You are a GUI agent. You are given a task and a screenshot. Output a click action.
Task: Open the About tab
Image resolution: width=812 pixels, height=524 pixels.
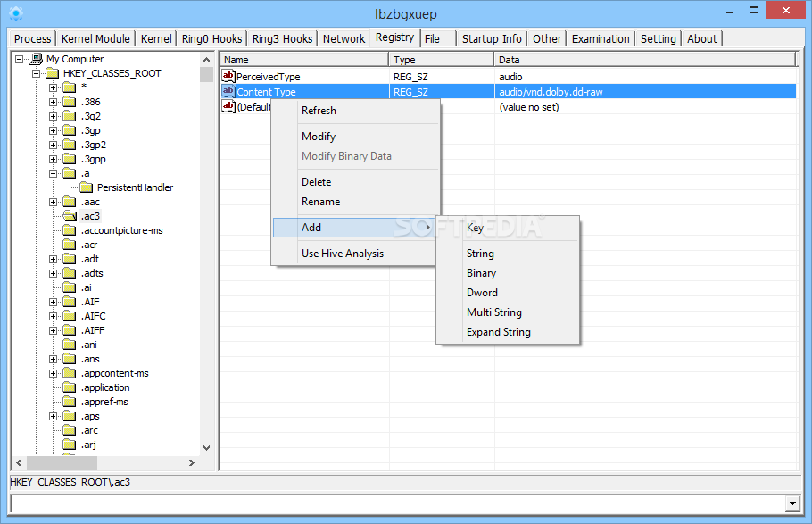pos(702,39)
